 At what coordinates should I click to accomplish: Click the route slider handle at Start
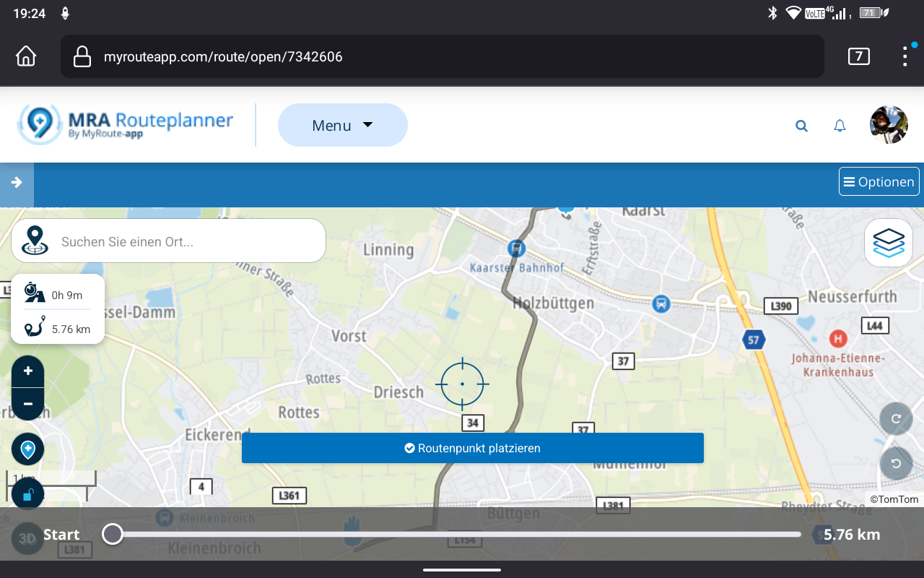(112, 534)
